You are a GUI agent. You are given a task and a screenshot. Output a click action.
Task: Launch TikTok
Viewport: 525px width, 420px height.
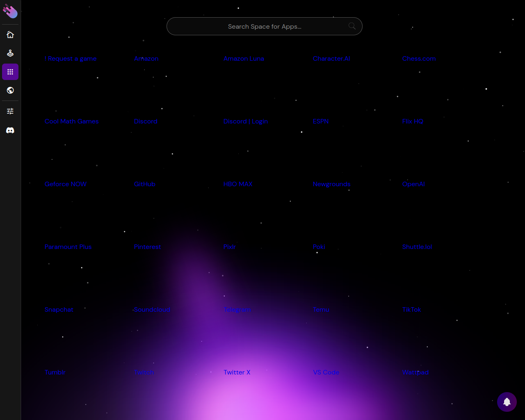411,310
